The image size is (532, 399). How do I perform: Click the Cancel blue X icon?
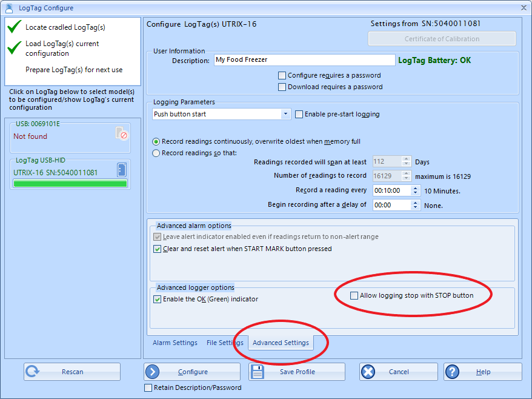click(368, 372)
